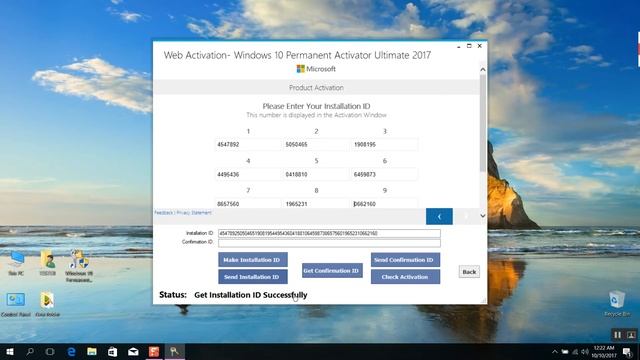Image resolution: width=640 pixels, height=360 pixels.
Task: Click the Make Installation ID button
Action: (x=253, y=260)
